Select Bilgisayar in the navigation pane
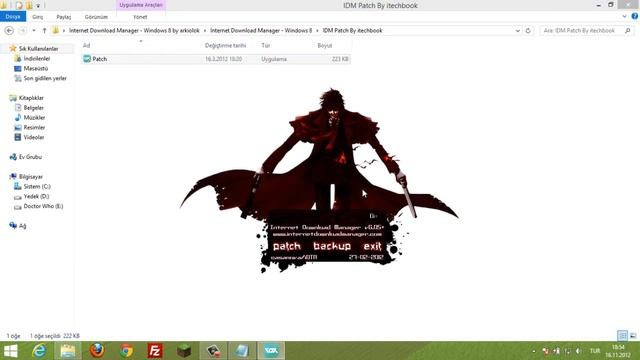 31,177
